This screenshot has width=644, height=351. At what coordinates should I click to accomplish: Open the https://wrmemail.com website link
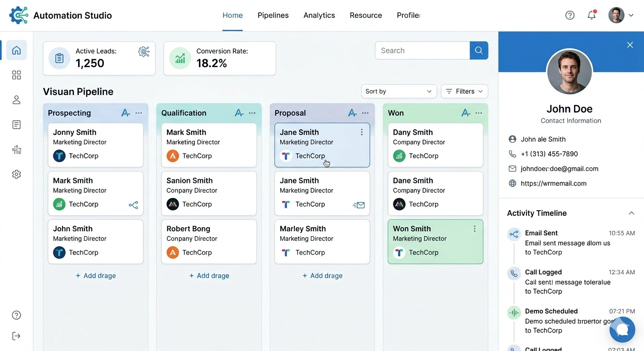553,183
